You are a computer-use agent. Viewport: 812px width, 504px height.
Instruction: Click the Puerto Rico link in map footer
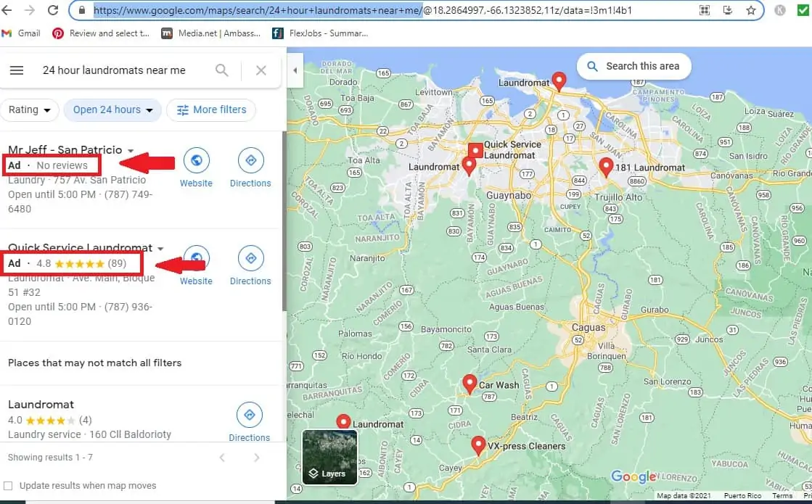tap(742, 496)
